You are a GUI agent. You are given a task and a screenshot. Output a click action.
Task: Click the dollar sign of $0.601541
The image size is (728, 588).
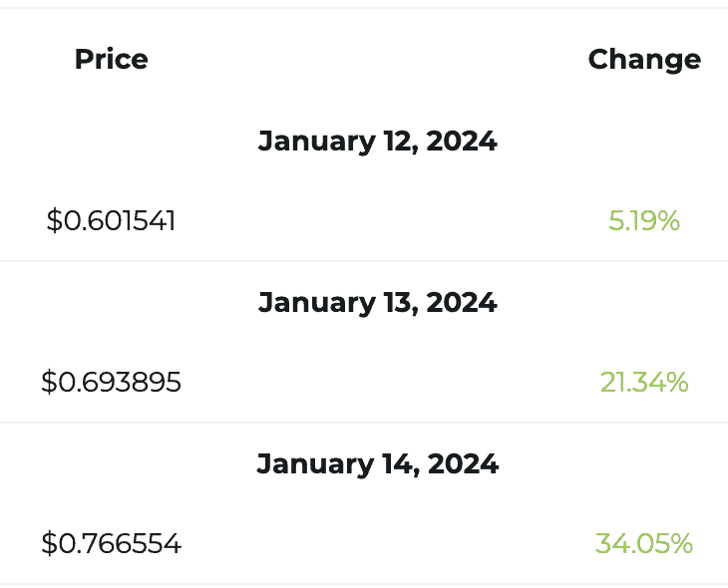coord(54,220)
